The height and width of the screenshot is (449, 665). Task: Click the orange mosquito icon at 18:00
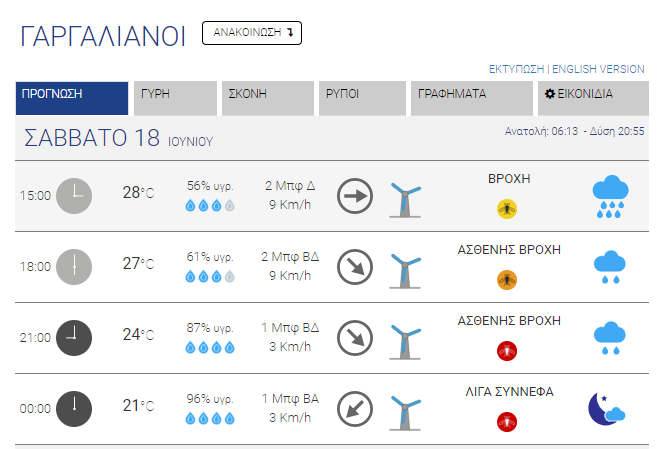point(507,280)
